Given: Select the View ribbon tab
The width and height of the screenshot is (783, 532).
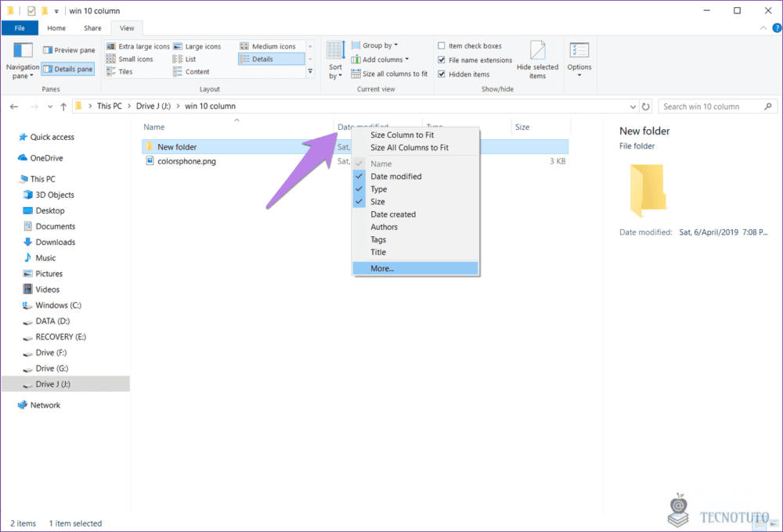Looking at the screenshot, I should (127, 28).
